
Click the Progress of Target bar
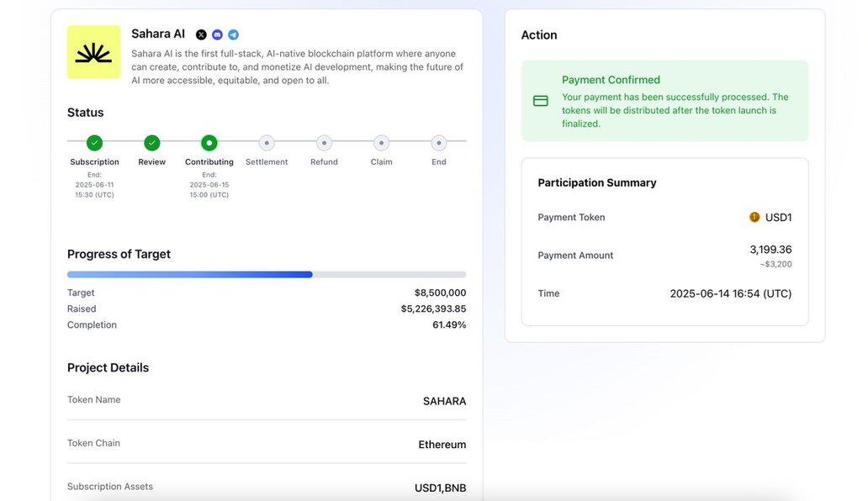(266, 274)
